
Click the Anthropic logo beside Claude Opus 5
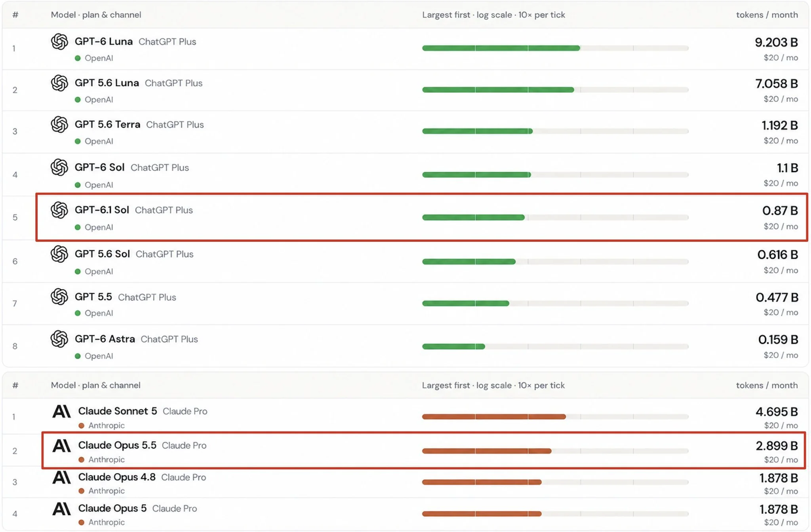click(61, 508)
